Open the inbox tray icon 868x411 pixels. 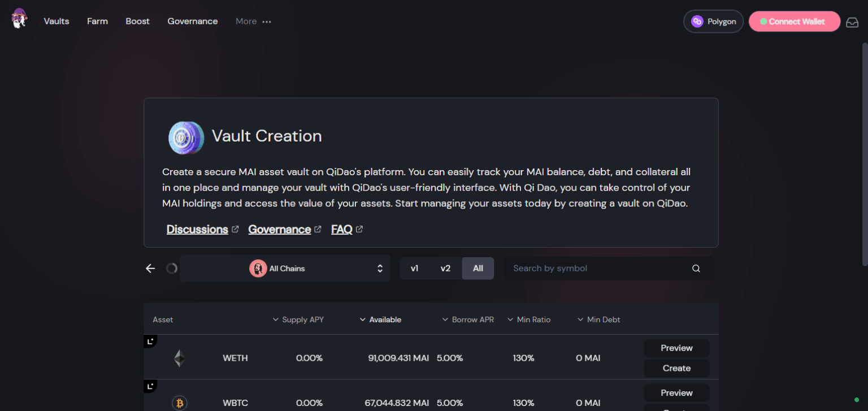(852, 22)
